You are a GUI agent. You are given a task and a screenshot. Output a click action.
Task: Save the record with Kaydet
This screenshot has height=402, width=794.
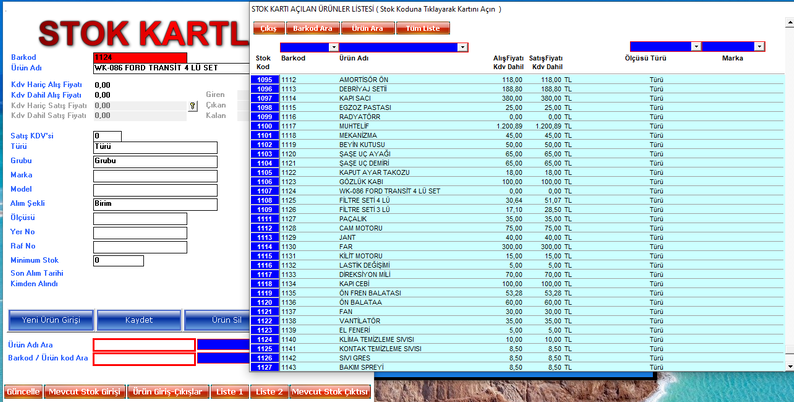(x=138, y=320)
